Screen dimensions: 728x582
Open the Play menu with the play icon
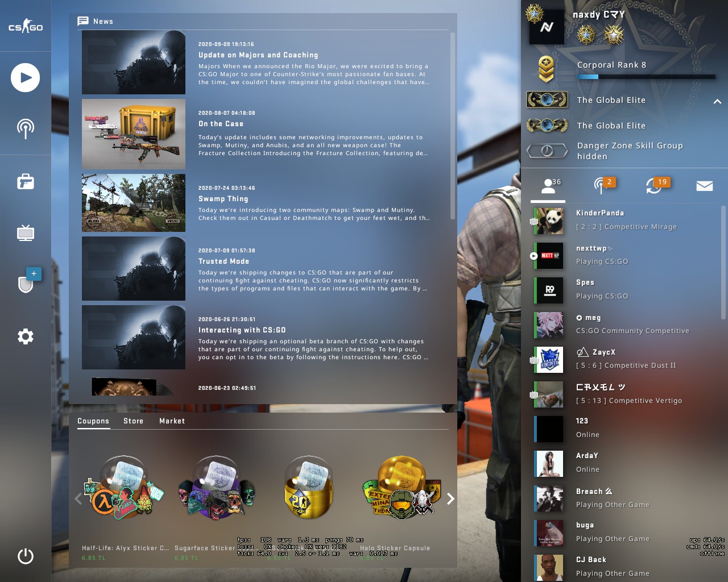click(25, 78)
